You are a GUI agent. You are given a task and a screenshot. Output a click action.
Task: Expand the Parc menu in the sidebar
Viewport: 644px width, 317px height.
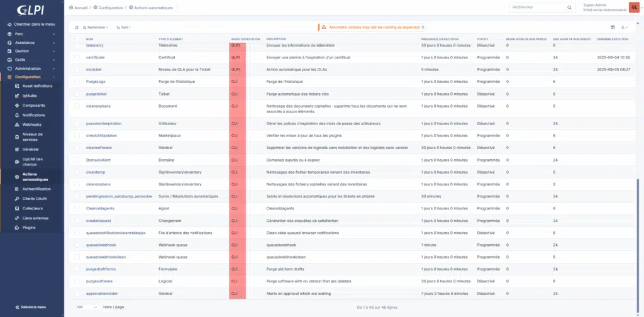click(31, 33)
